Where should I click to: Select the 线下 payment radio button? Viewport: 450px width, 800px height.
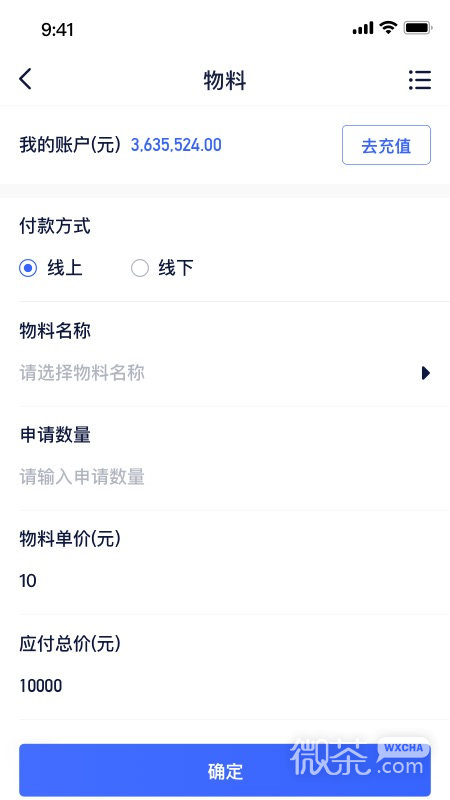(x=140, y=268)
